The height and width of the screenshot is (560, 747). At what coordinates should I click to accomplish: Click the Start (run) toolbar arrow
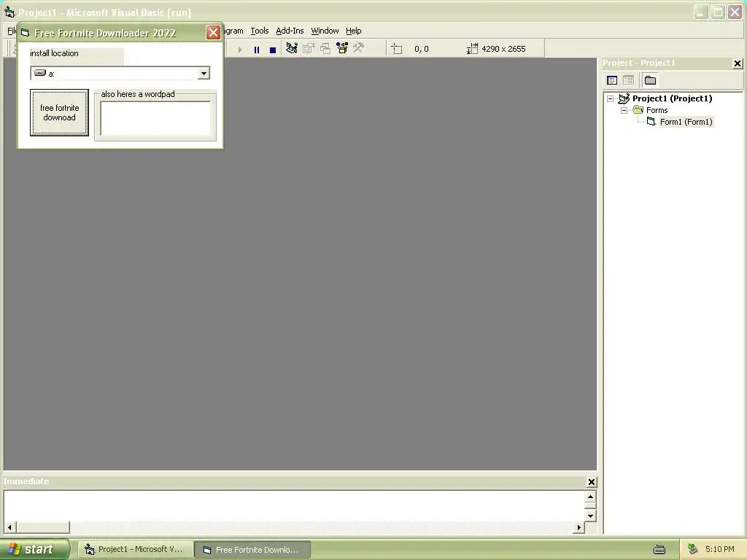[x=240, y=50]
